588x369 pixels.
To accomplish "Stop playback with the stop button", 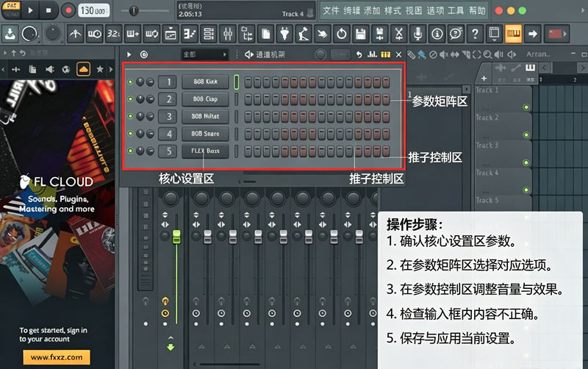I will (x=49, y=10).
